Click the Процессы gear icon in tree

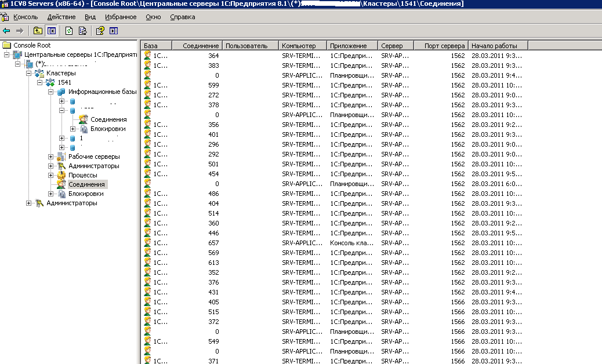click(x=61, y=175)
